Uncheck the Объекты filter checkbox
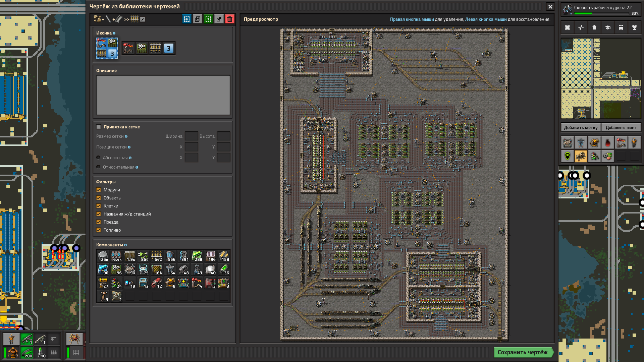The image size is (644, 362). click(x=99, y=198)
